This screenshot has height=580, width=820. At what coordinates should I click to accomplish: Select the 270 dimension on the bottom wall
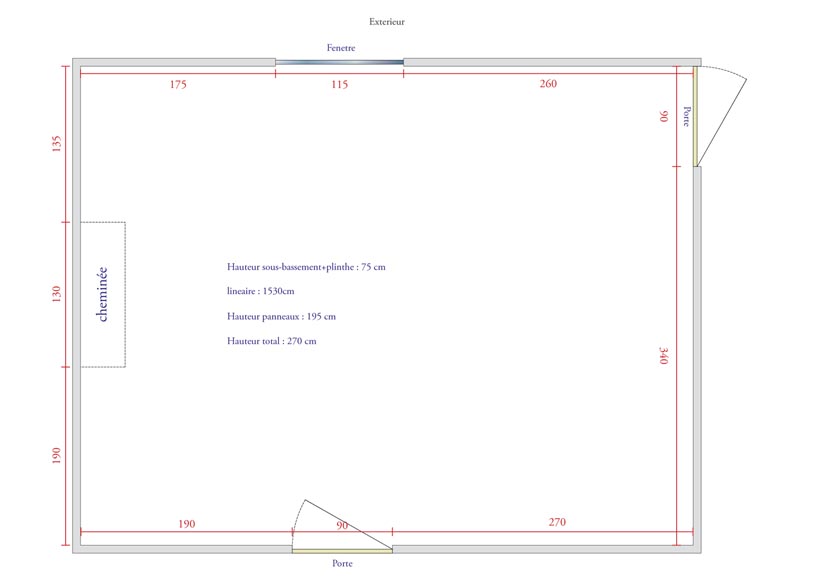pyautogui.click(x=558, y=522)
